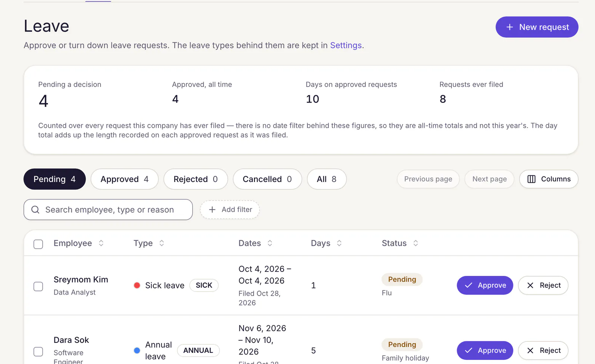The image size is (595, 364).
Task: Sort by Status column arrows
Action: pos(416,243)
